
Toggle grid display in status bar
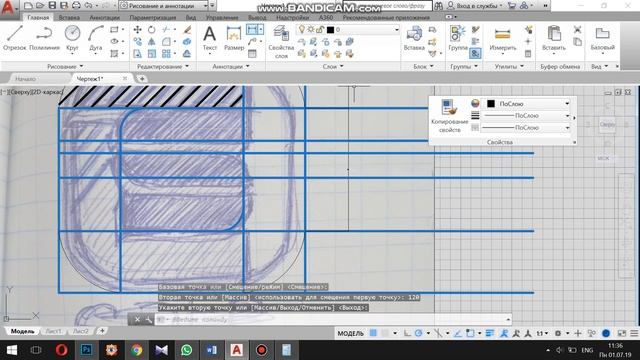click(x=373, y=333)
